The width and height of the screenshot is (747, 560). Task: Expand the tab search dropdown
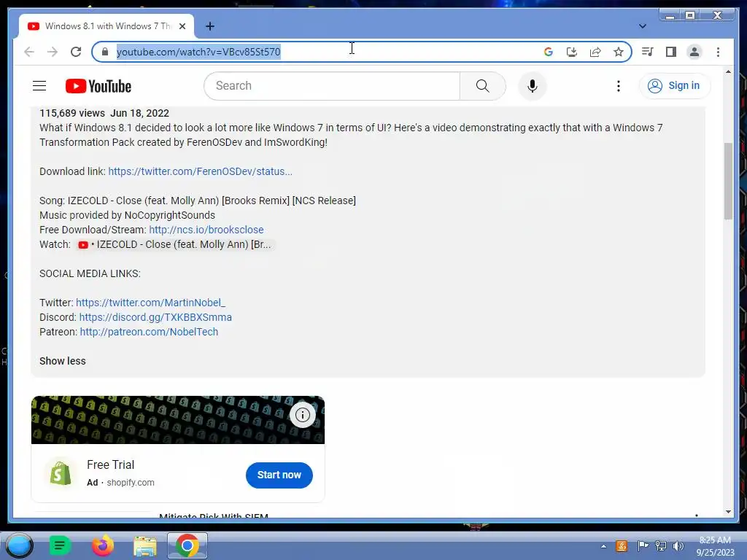(x=642, y=26)
